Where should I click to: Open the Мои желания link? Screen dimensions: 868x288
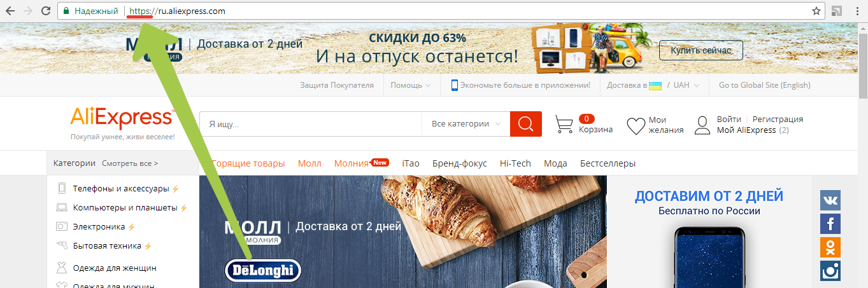click(665, 125)
